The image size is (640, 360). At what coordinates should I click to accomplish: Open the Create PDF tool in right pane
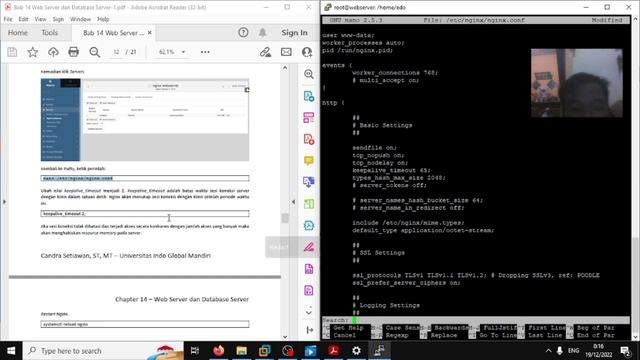[309, 139]
